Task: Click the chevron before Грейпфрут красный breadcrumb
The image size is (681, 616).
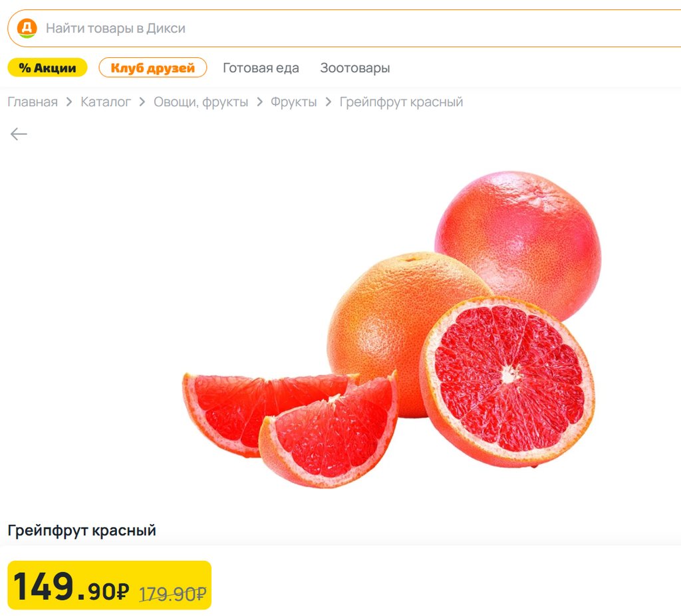Action: 328,102
